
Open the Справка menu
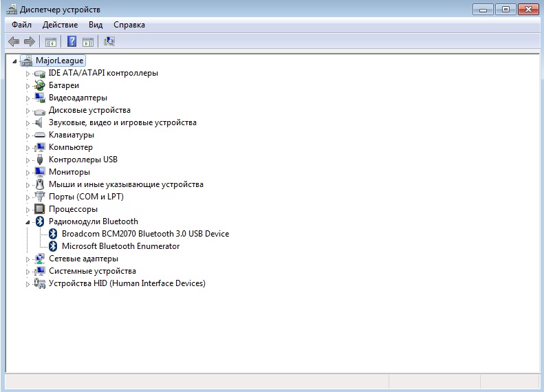pyautogui.click(x=129, y=25)
